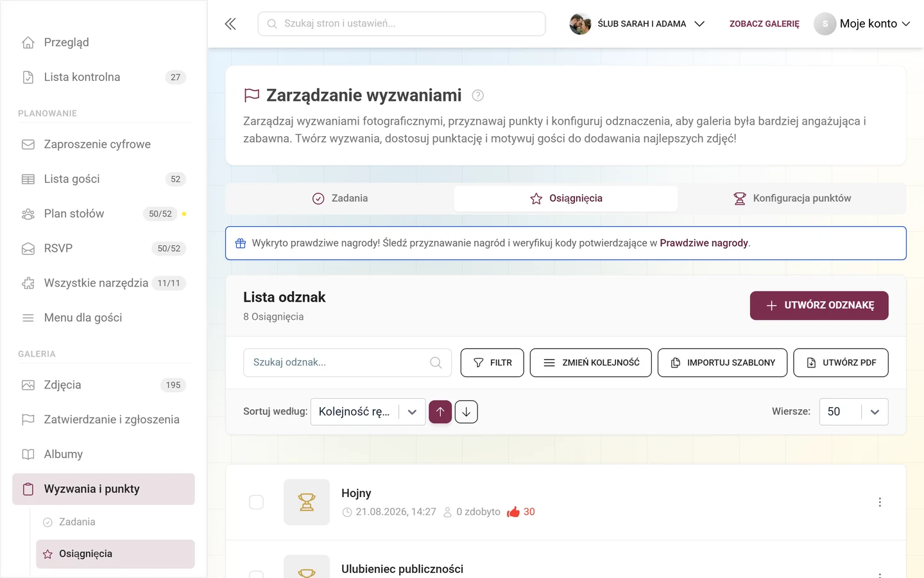Switch to the Zadania tab
The image size is (924, 578).
(x=340, y=198)
